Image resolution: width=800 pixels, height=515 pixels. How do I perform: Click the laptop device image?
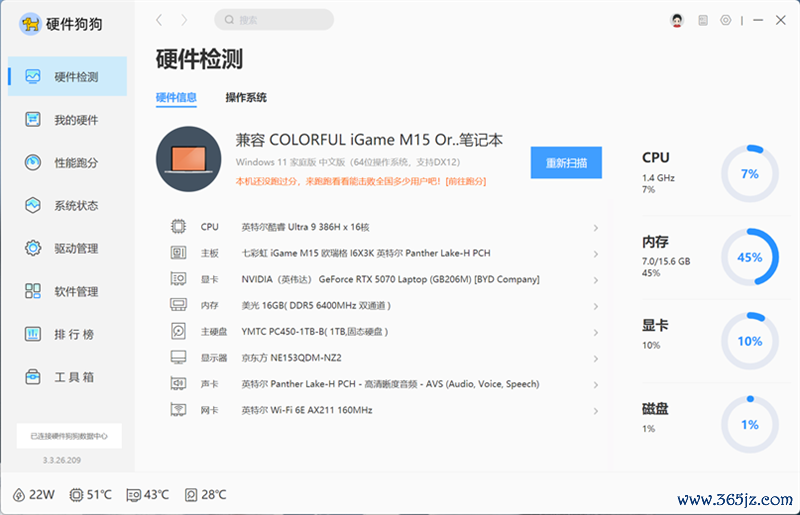point(188,159)
